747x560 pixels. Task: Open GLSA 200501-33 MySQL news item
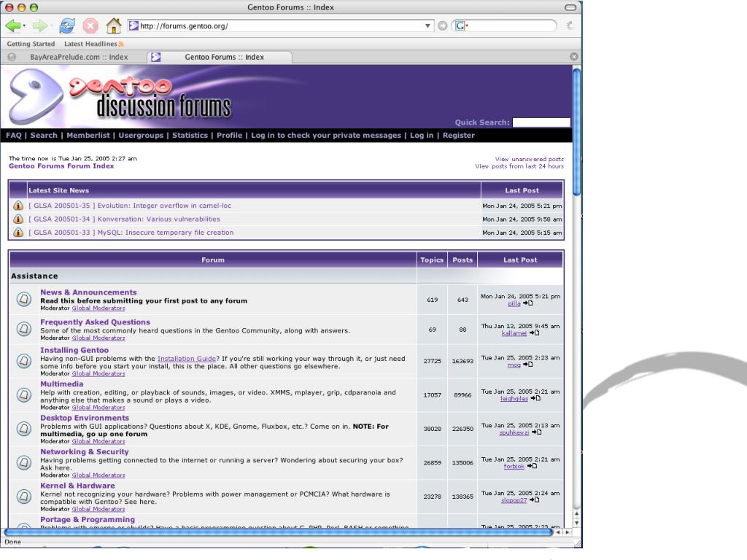tap(131, 233)
